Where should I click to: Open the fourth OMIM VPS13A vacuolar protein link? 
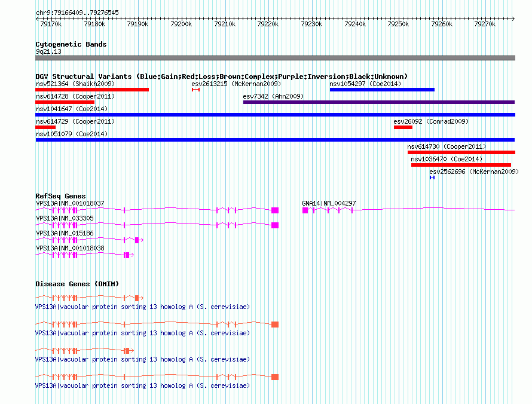142,385
